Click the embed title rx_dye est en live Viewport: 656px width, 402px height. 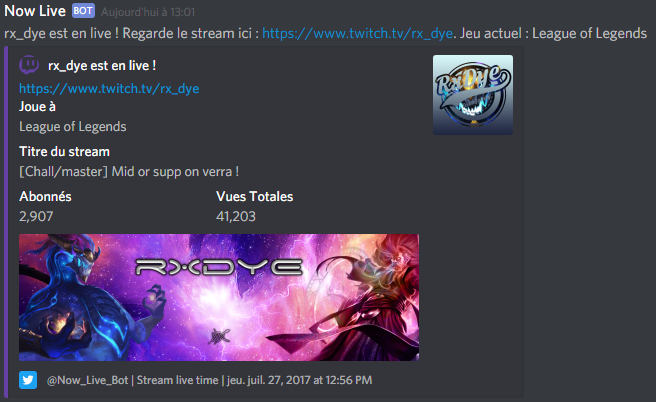102,66
